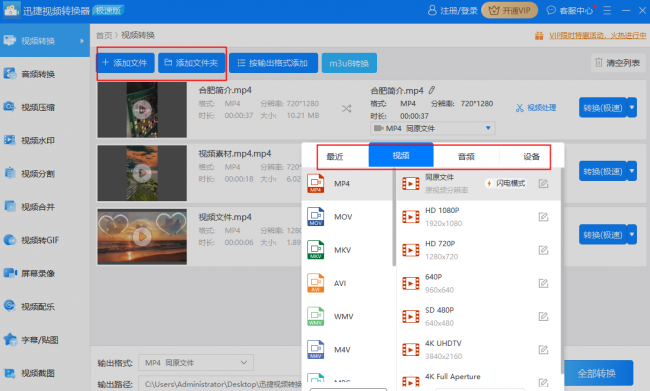Image resolution: width=650 pixels, height=391 pixels.
Task: Expand the 转换 dropdown arrow for 视频文件.mp4
Action: 632,235
